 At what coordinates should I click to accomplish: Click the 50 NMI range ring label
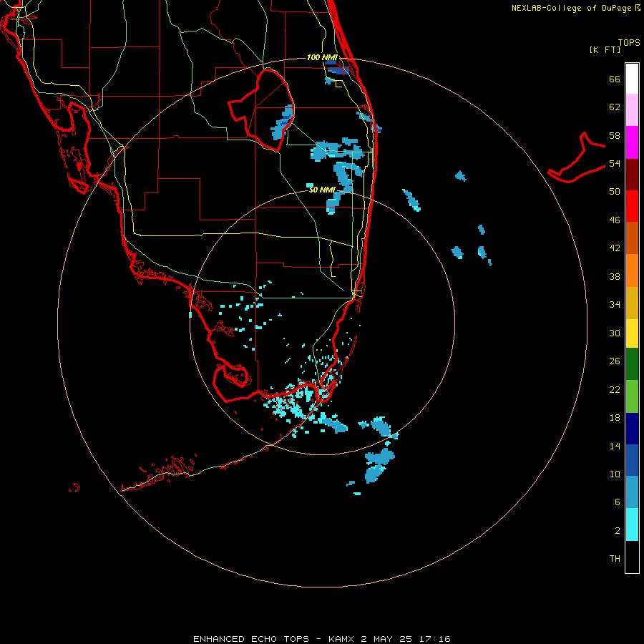[x=323, y=190]
